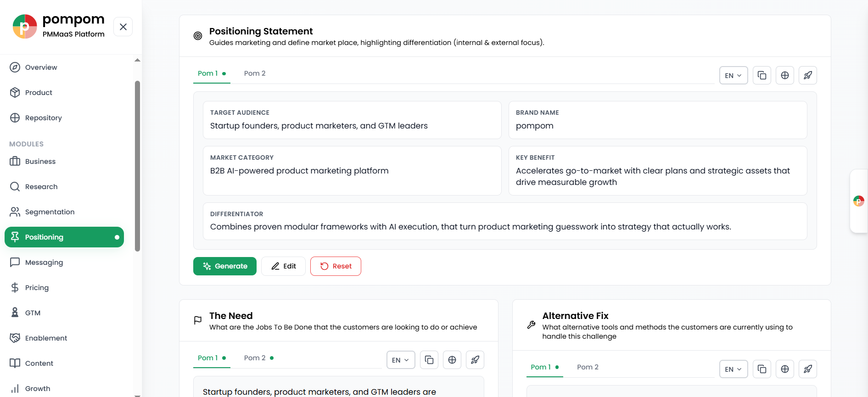Click the Key Benefit field

658,171
